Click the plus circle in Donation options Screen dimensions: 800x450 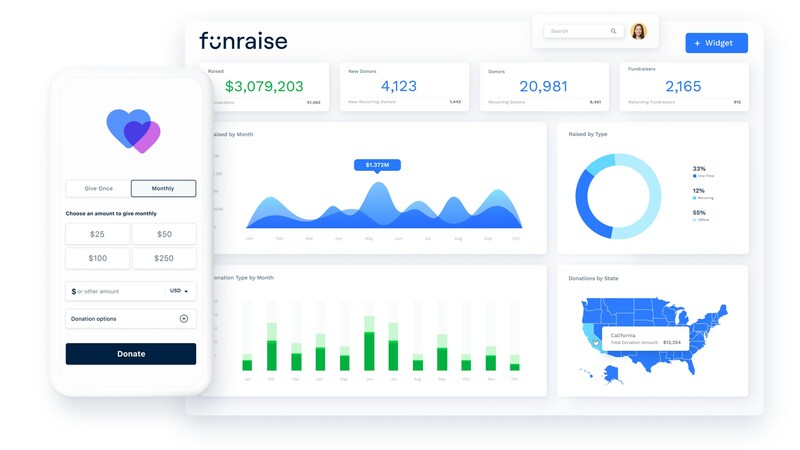pos(184,319)
